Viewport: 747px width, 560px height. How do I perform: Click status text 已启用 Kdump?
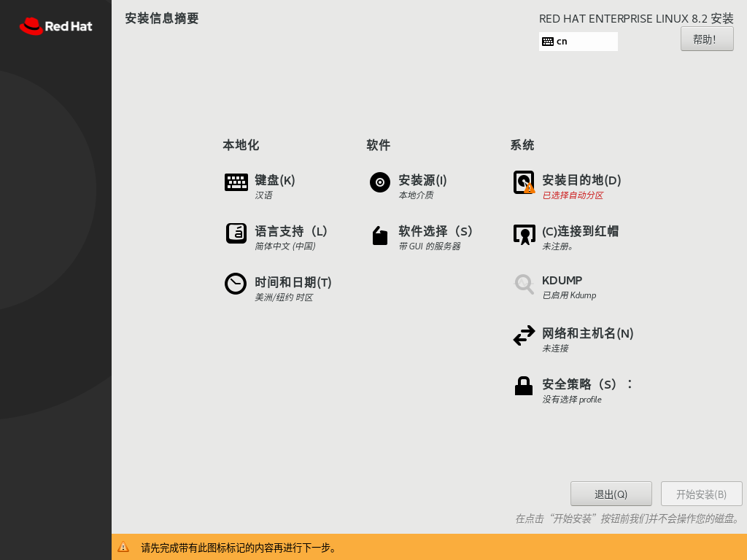(x=569, y=295)
